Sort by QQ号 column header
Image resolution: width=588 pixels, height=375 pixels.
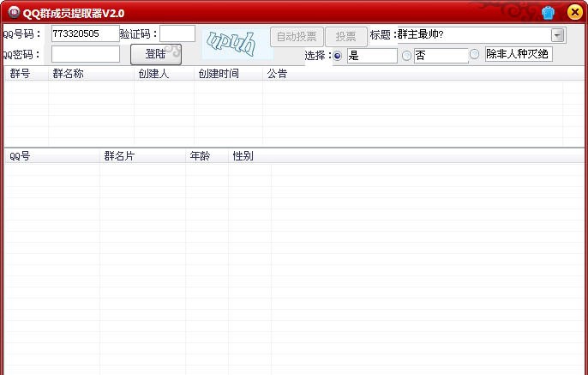click(52, 156)
